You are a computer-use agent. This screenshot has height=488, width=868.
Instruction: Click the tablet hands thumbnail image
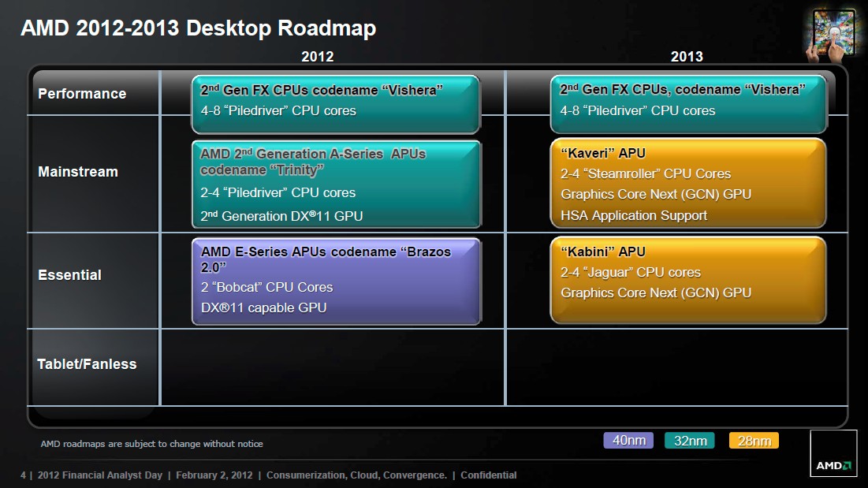pyautogui.click(x=832, y=35)
